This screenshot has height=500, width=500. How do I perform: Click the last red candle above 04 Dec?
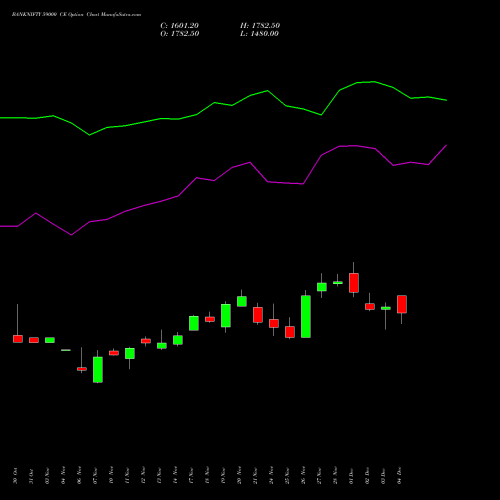point(402,304)
